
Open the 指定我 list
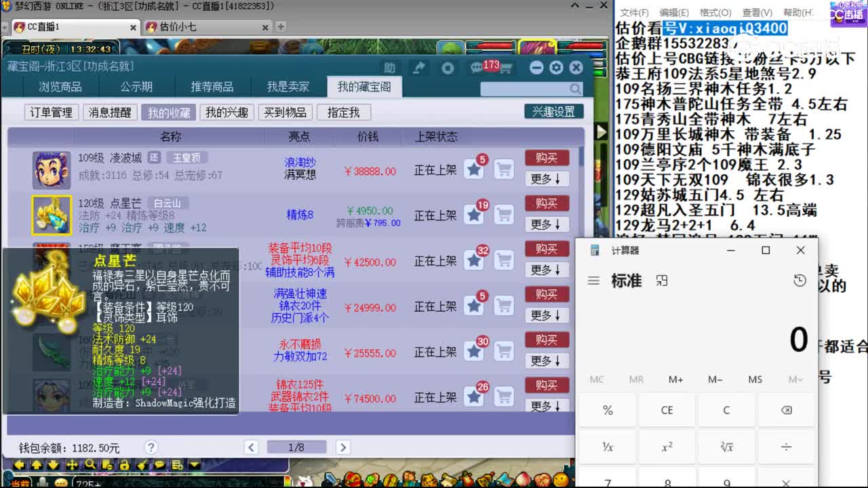[343, 113]
